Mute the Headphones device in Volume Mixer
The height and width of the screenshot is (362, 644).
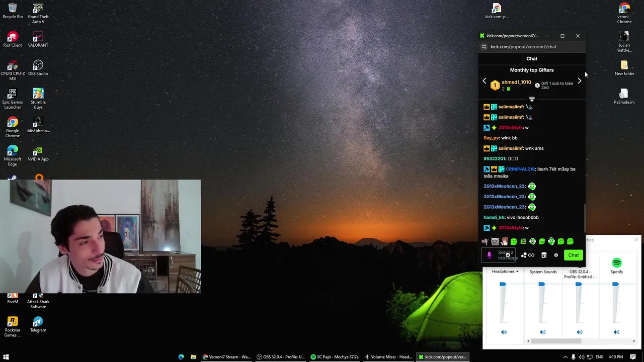(x=504, y=332)
